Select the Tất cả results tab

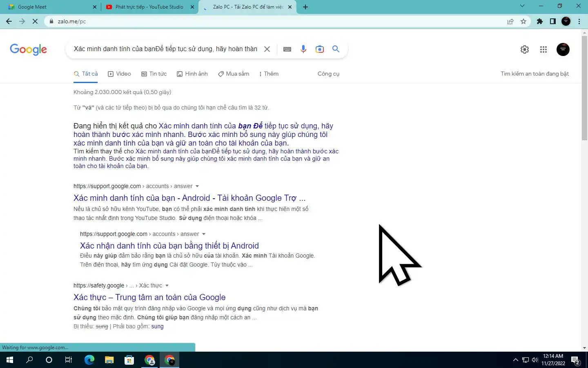point(86,74)
